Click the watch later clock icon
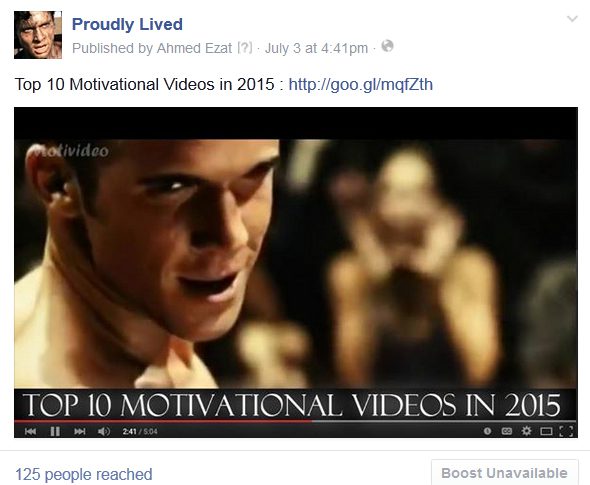Screen dimensions: 590x485 (487, 431)
